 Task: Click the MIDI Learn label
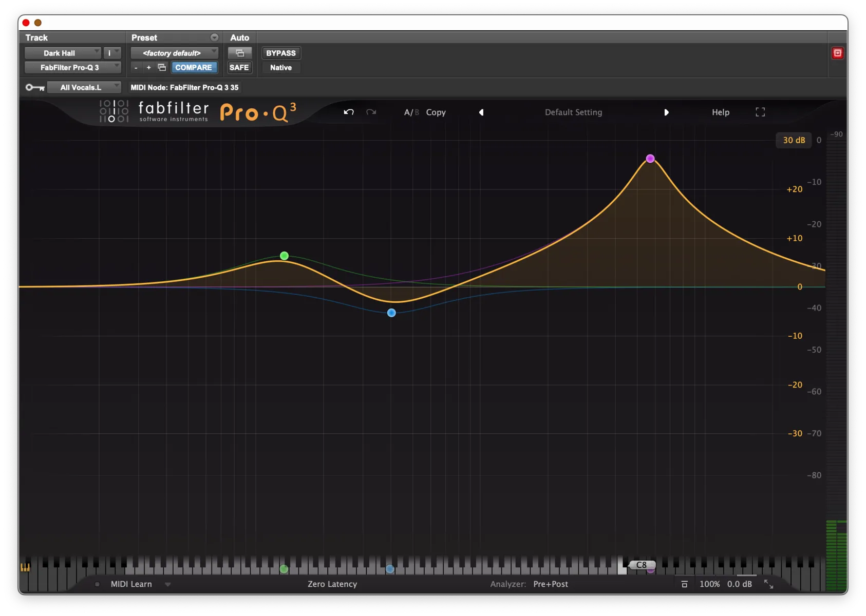point(131,584)
